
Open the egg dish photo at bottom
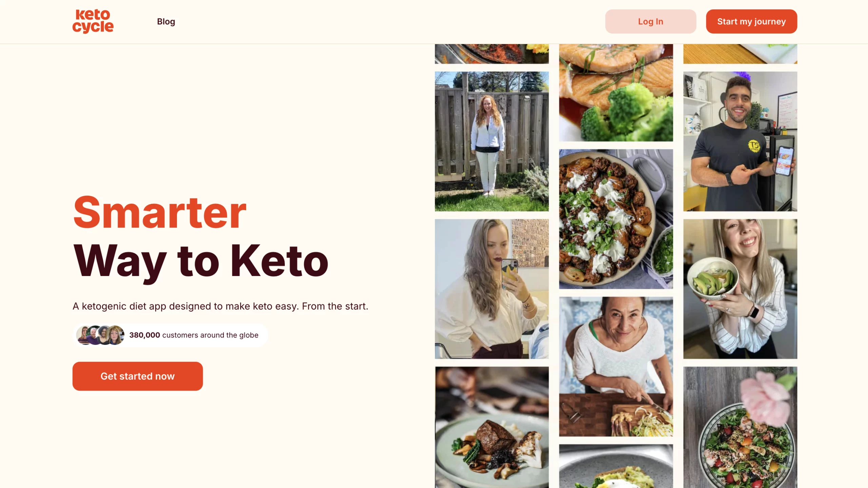(x=616, y=466)
